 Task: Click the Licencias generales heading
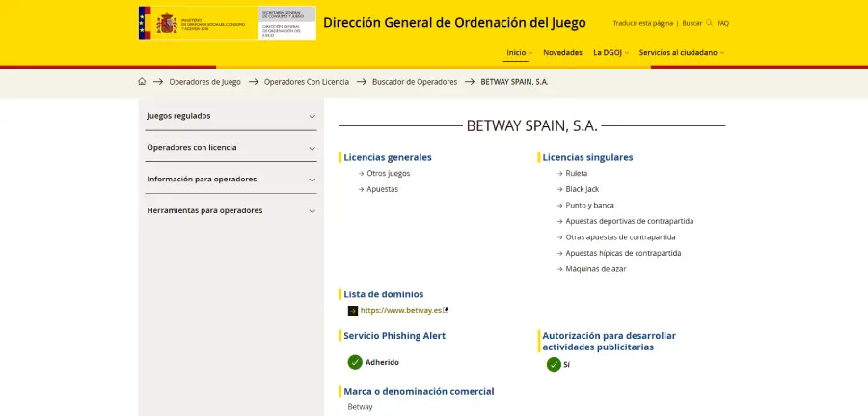point(388,157)
